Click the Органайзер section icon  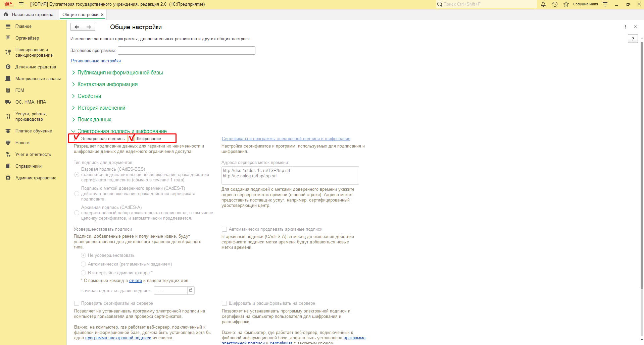pyautogui.click(x=8, y=38)
